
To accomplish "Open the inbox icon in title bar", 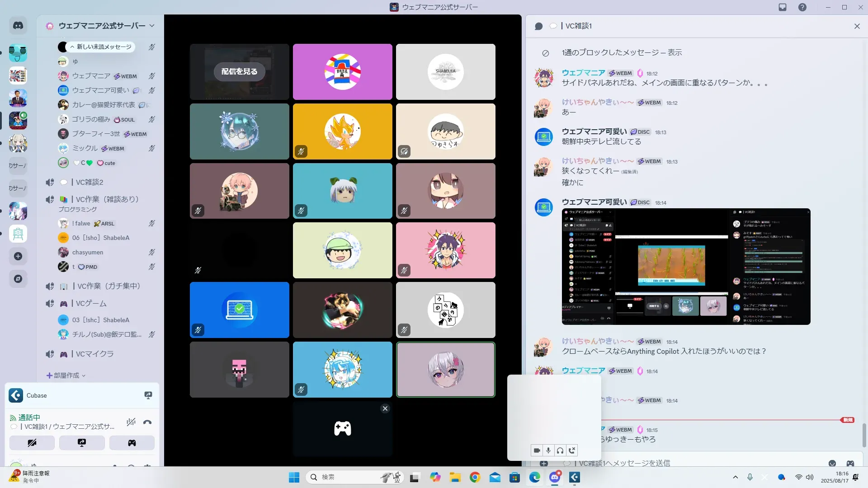I will point(783,7).
